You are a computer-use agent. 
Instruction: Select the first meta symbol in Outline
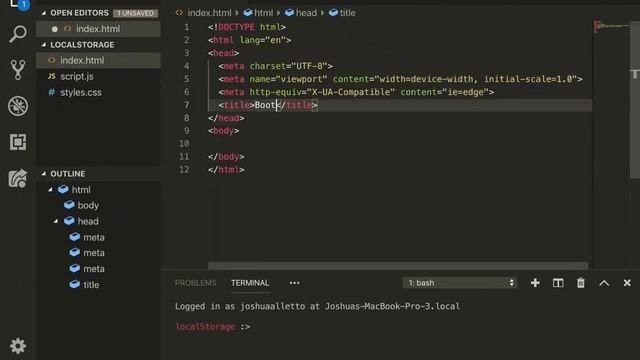(x=93, y=237)
